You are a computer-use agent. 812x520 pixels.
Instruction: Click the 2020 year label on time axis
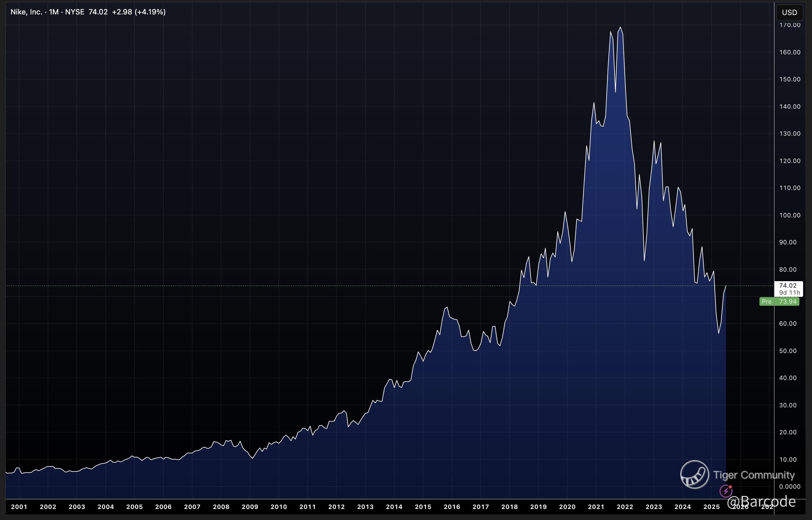pyautogui.click(x=568, y=507)
